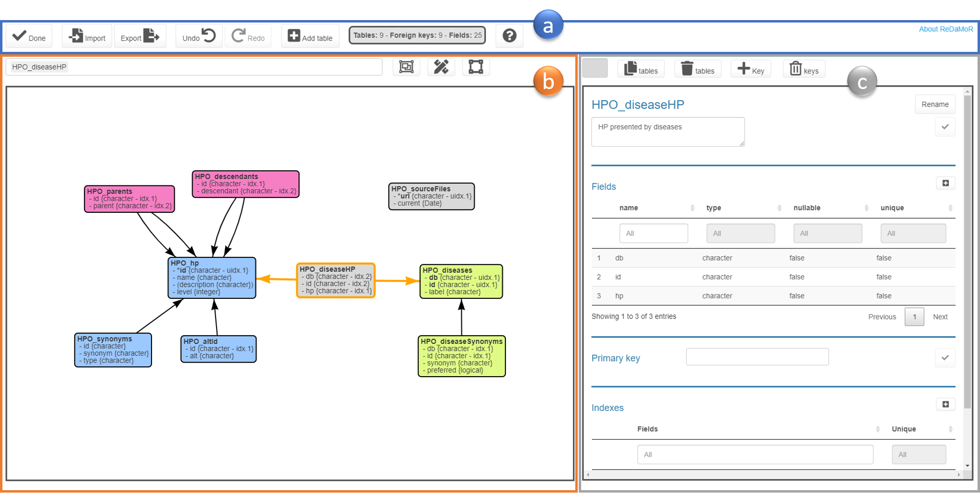Add a new table
This screenshot has height=497, width=980.
click(310, 36)
